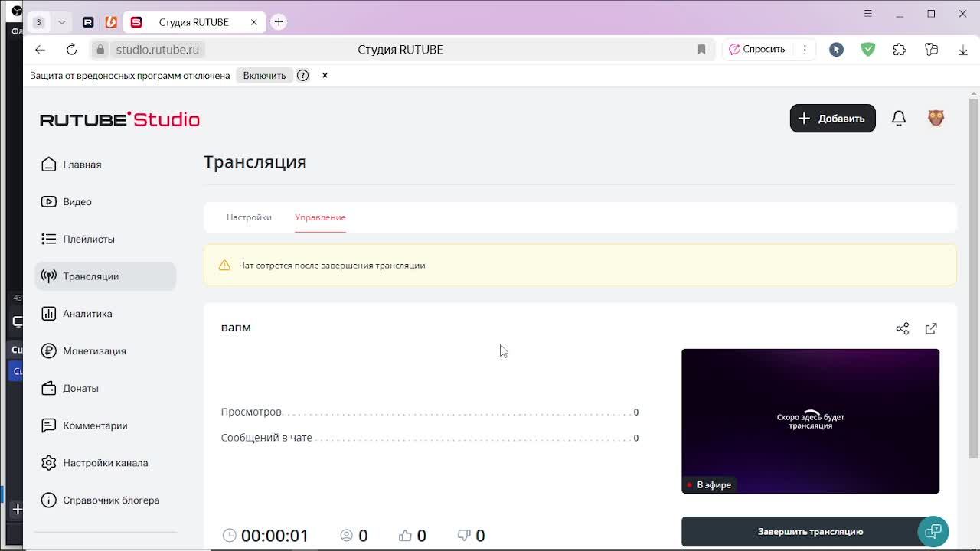
Task: Open the support chat floating button
Action: pos(933,531)
